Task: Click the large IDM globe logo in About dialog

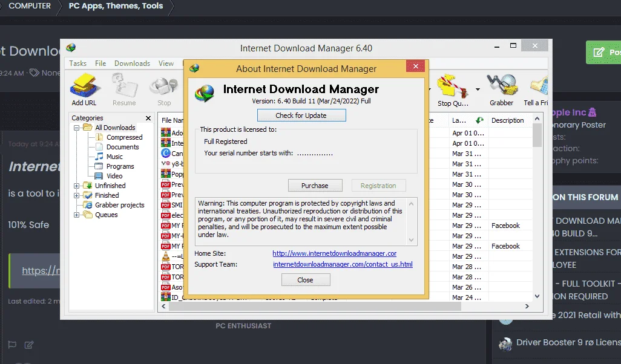Action: point(205,93)
